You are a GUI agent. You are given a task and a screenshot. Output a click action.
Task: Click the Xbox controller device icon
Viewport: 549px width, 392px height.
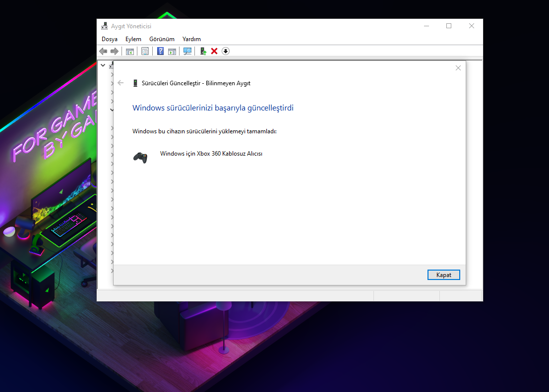pyautogui.click(x=140, y=158)
